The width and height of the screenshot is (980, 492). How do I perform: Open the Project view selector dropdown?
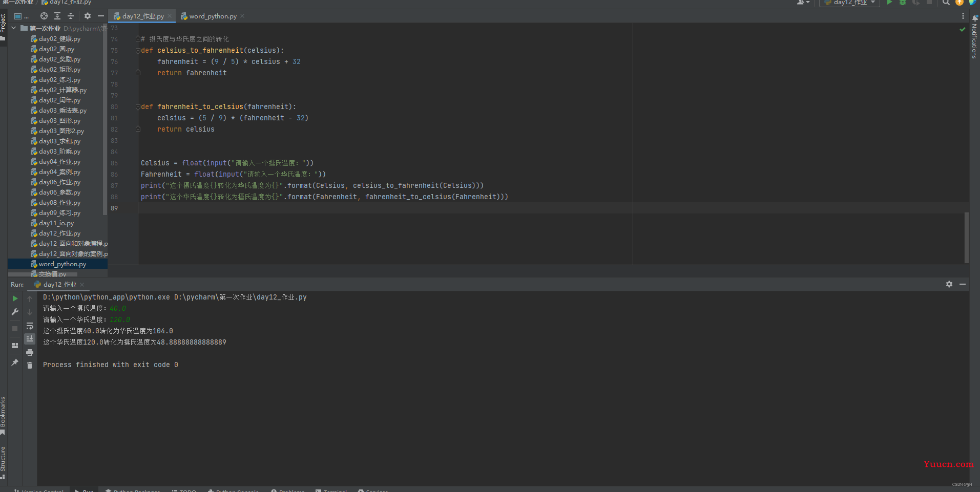(21, 16)
